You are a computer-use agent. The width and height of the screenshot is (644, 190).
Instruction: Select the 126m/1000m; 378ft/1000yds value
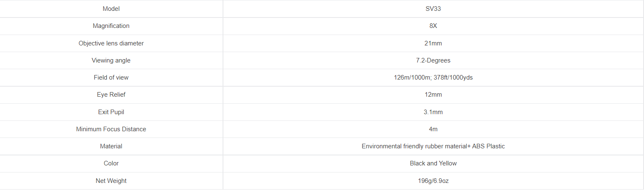[x=433, y=77]
